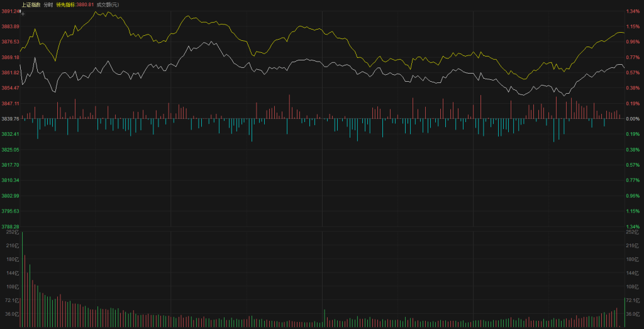Click the red 1.34% label at top right
The width and height of the screenshot is (644, 329).
point(632,11)
